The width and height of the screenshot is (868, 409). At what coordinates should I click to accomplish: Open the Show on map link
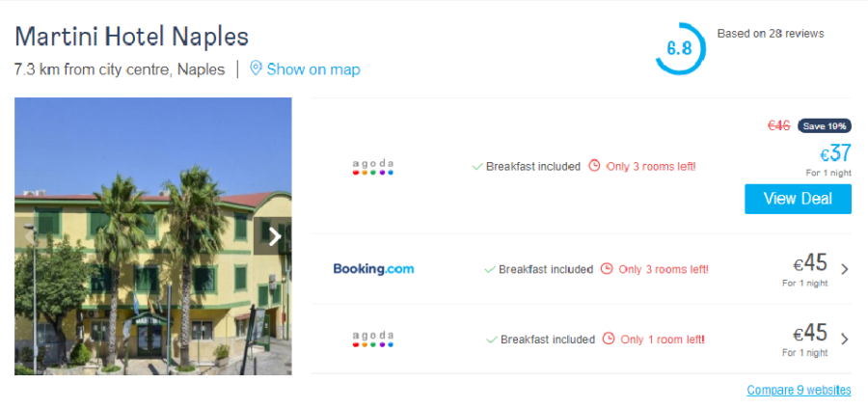(x=312, y=69)
